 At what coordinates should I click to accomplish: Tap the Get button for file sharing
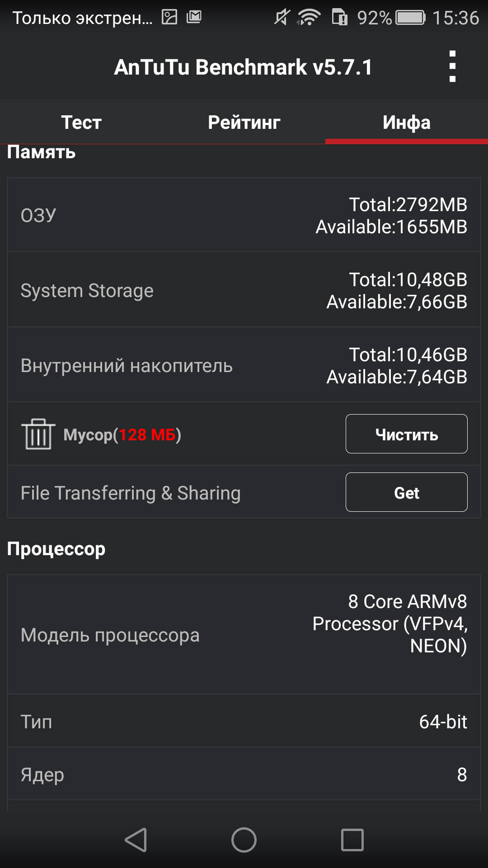coord(407,492)
